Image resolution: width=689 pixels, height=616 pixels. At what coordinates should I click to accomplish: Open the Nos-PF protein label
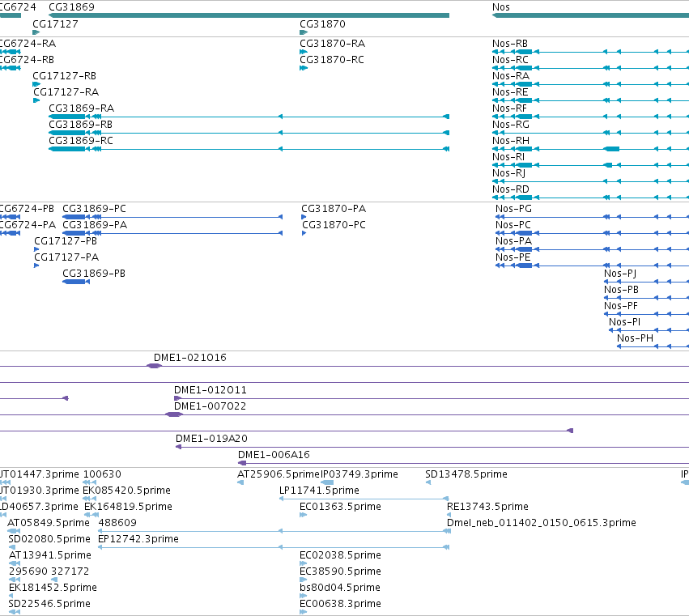(620, 306)
